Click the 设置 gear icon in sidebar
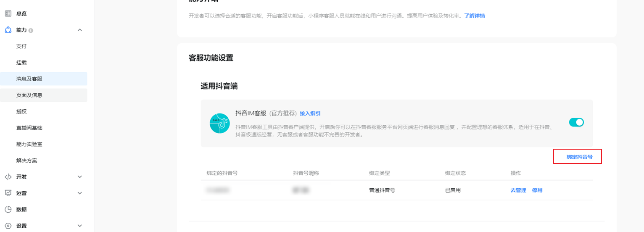Screen dimensions: 644x232 pos(8,226)
